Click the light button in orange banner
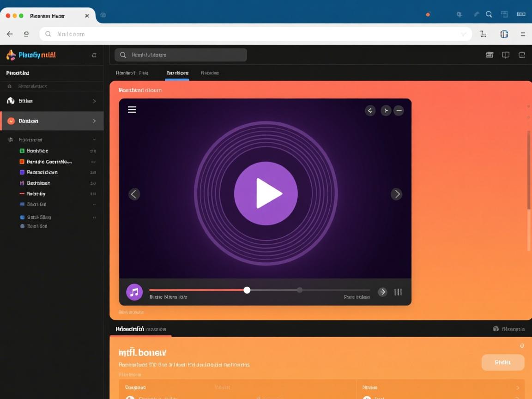The image size is (532, 399). pyautogui.click(x=502, y=363)
